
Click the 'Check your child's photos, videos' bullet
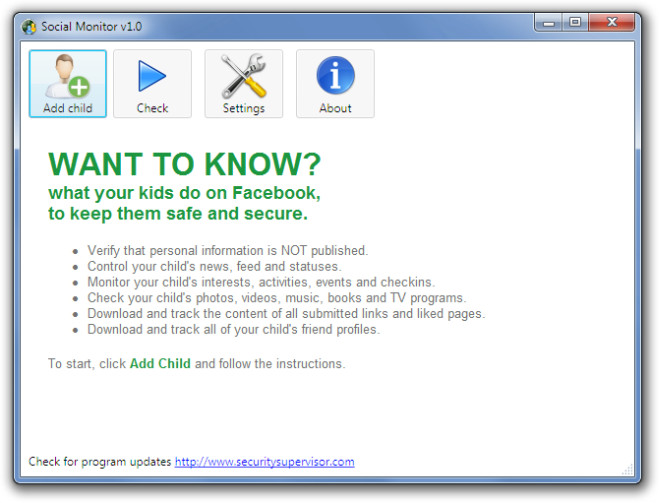pyautogui.click(x=277, y=298)
